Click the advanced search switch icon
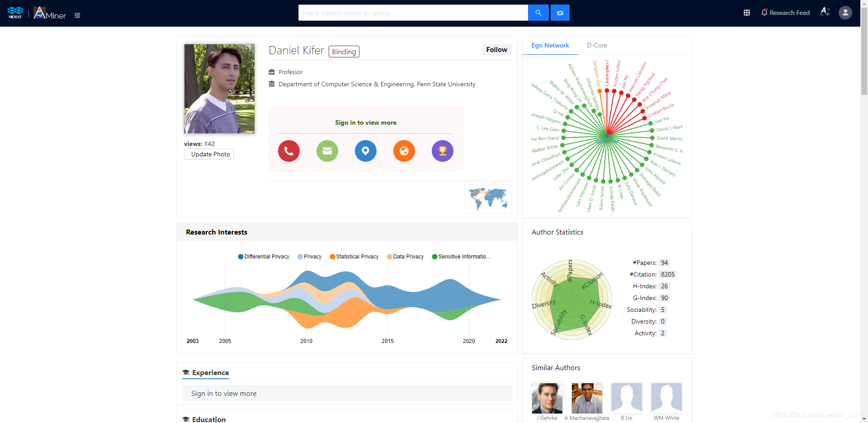 (x=560, y=13)
